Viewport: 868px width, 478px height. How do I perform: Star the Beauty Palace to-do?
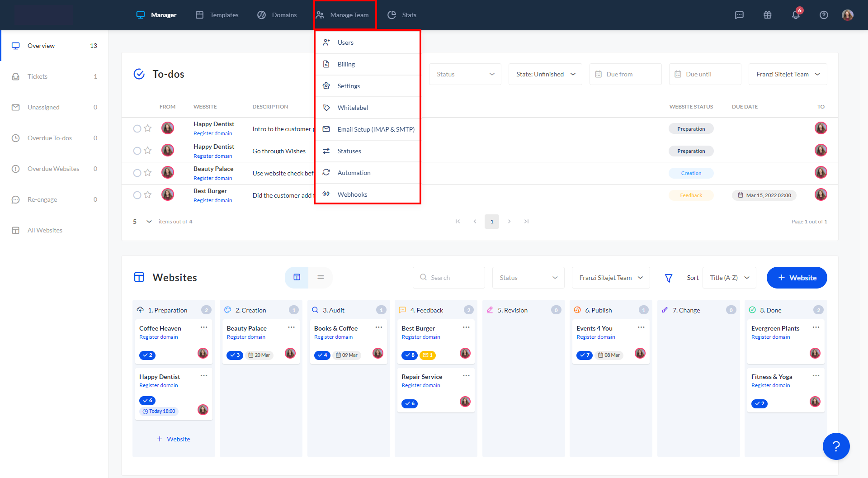tap(147, 173)
